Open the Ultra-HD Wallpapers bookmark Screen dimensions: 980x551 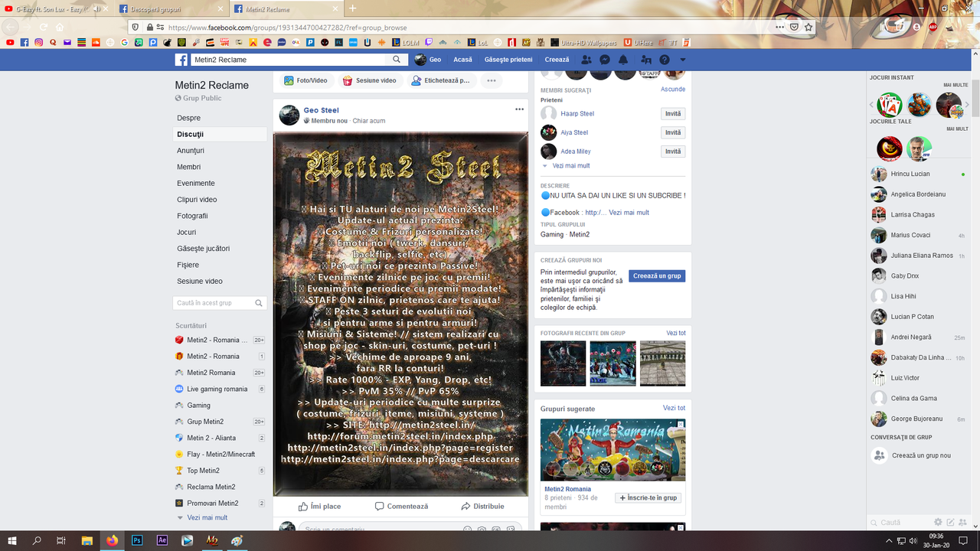[583, 43]
